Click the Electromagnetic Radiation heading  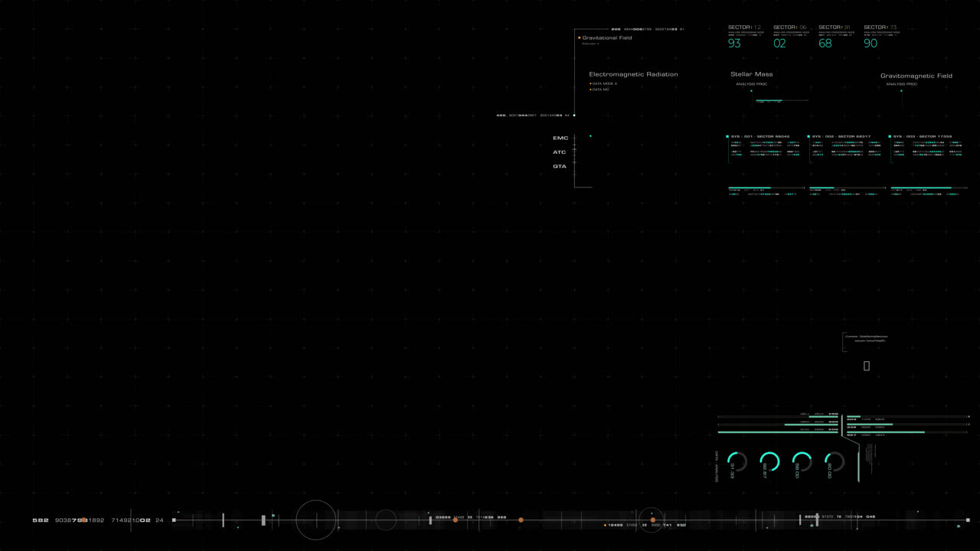633,73
